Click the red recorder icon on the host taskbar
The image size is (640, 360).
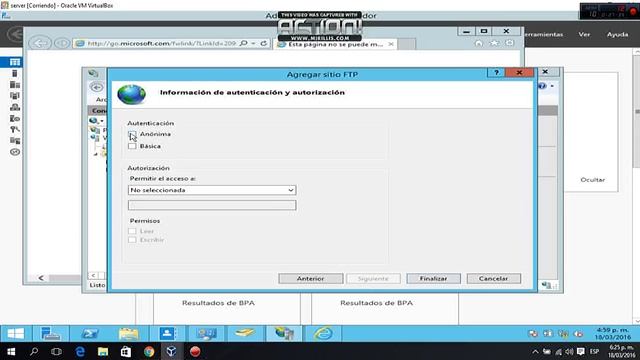pos(195,351)
